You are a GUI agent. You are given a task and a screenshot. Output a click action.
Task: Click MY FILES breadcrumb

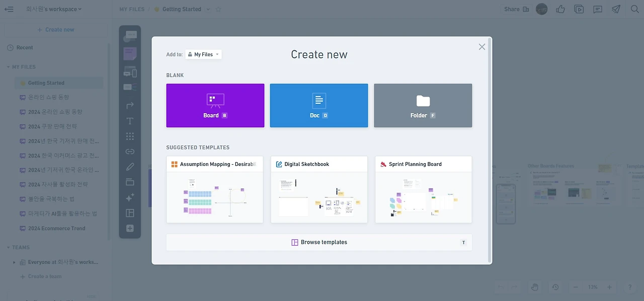132,9
